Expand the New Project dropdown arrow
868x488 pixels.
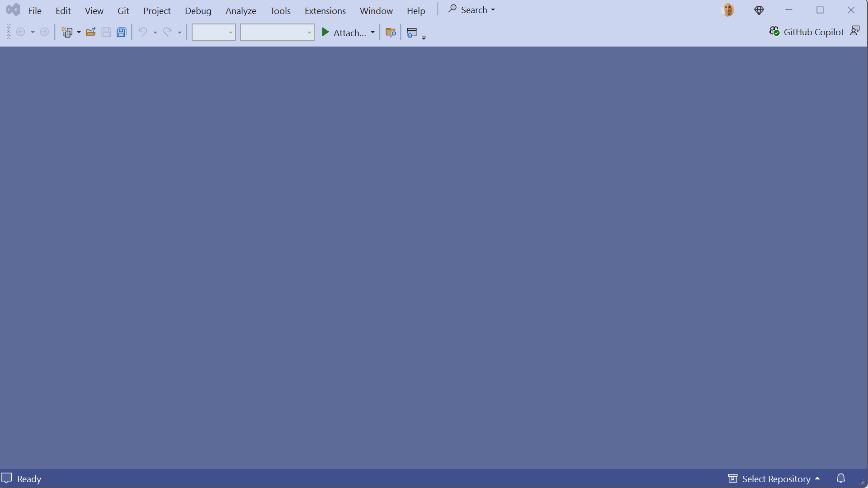(x=79, y=33)
